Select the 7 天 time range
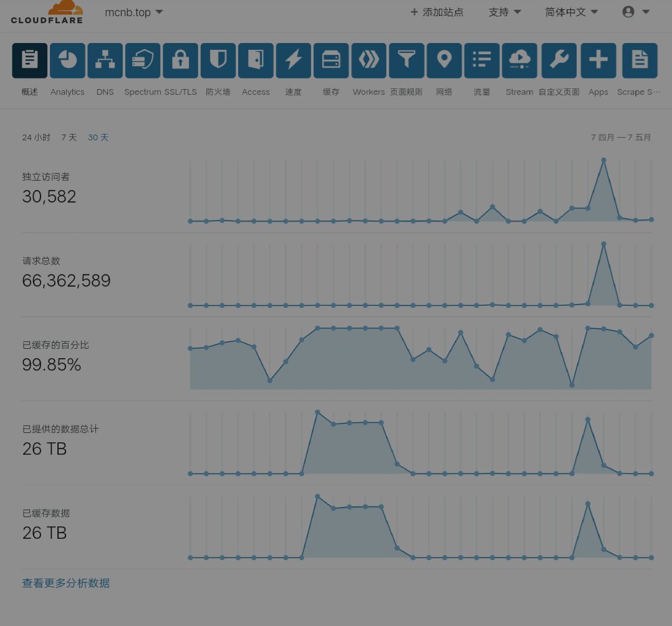This screenshot has width=672, height=626. [x=69, y=138]
